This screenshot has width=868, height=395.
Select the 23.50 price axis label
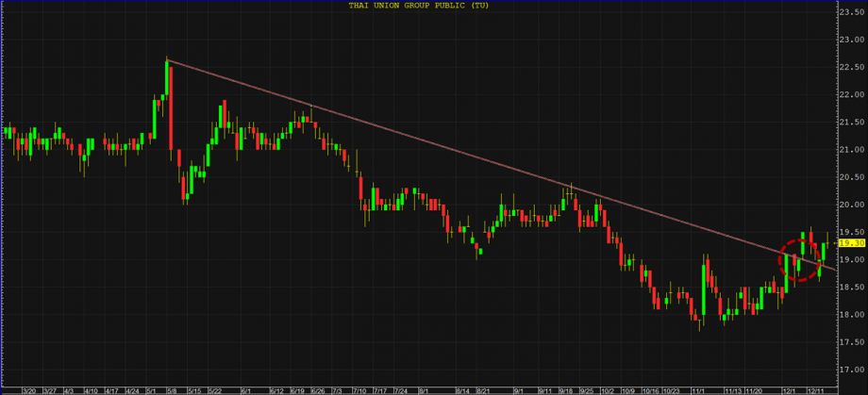tap(852, 11)
